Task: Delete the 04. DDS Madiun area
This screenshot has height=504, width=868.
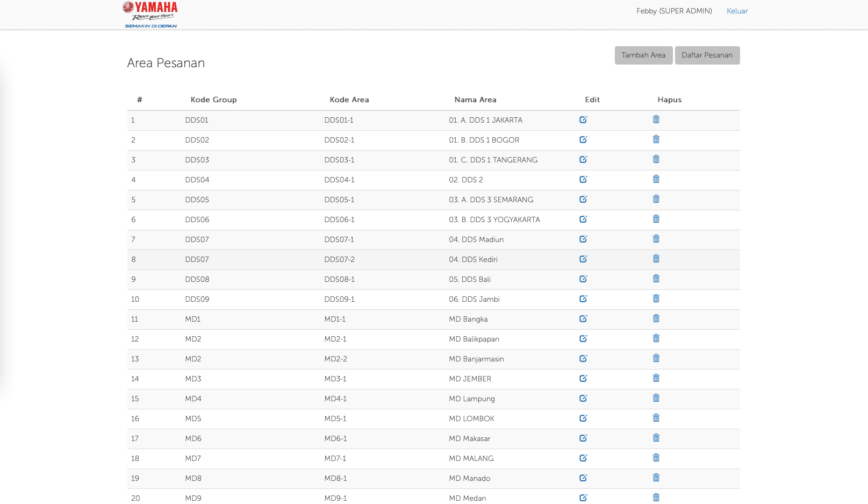Action: [x=656, y=239]
